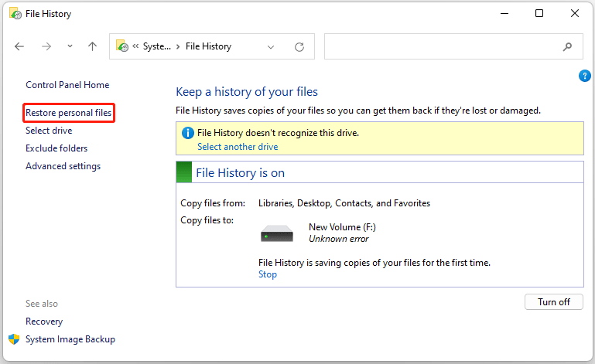
Task: Focus the Control Panel search box
Action: coord(453,46)
